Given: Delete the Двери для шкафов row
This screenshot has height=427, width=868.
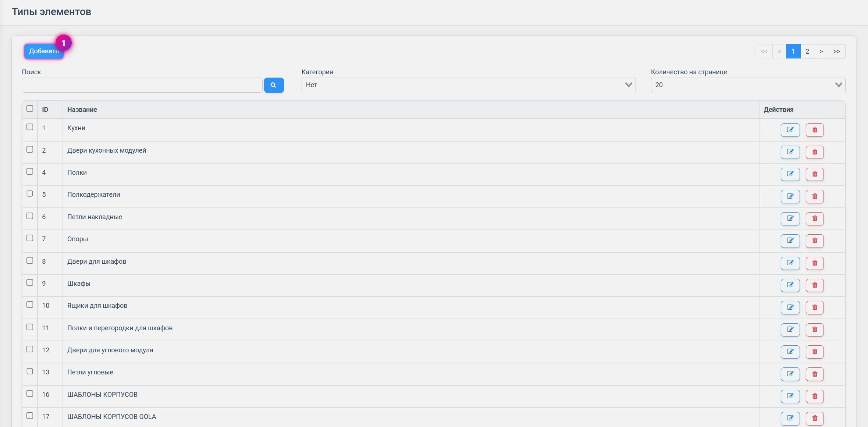Looking at the screenshot, I should (814, 263).
